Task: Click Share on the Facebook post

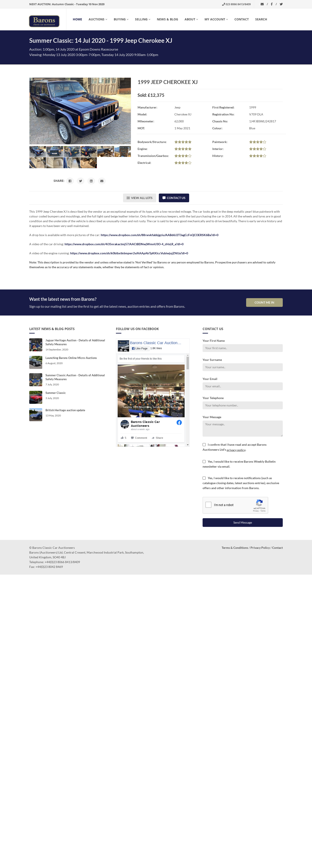Action: [158, 438]
